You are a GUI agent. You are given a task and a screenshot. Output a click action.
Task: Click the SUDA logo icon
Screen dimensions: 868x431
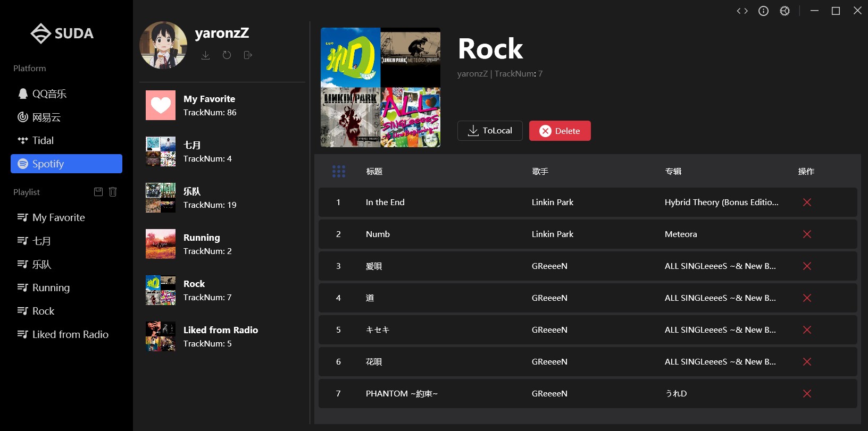click(40, 33)
